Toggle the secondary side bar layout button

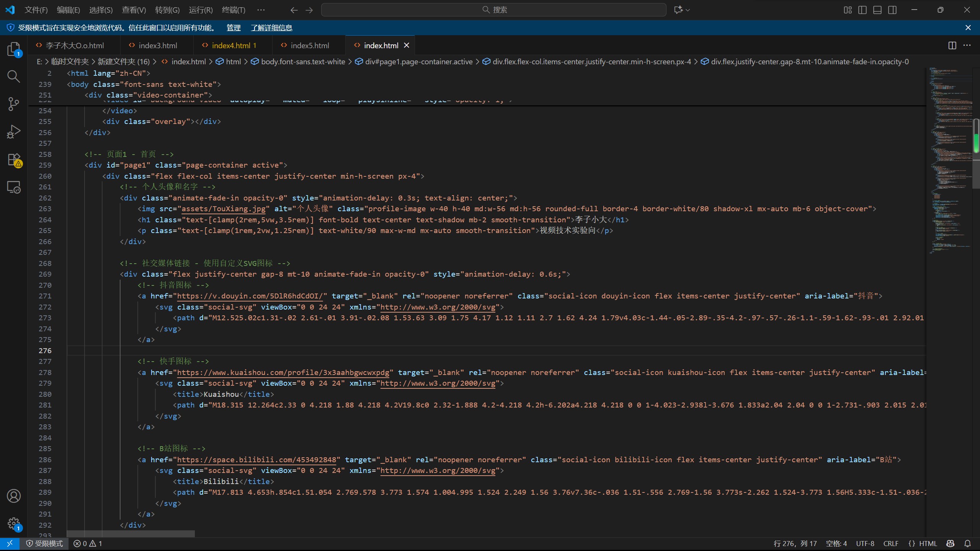(x=892, y=10)
